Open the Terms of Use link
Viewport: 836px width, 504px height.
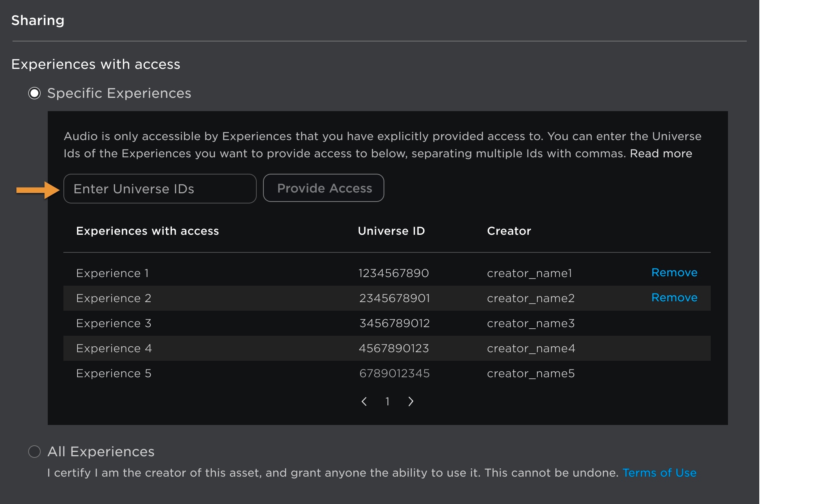click(659, 473)
